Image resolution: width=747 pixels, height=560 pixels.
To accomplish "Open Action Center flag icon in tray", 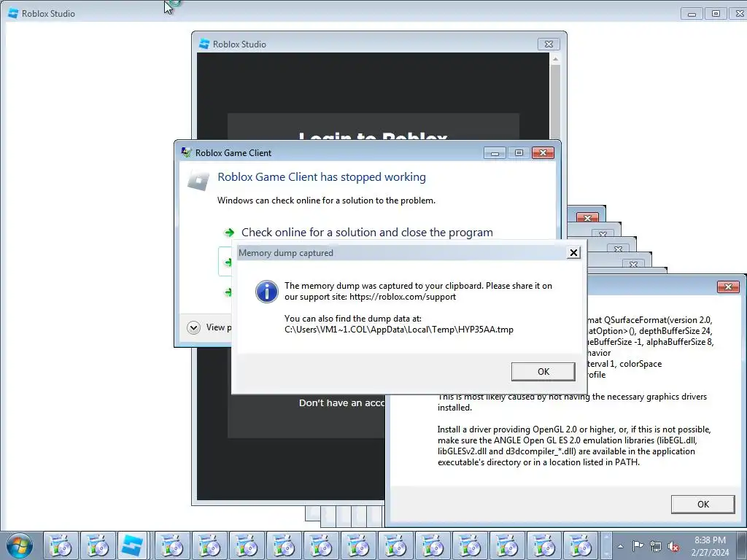I will click(638, 545).
